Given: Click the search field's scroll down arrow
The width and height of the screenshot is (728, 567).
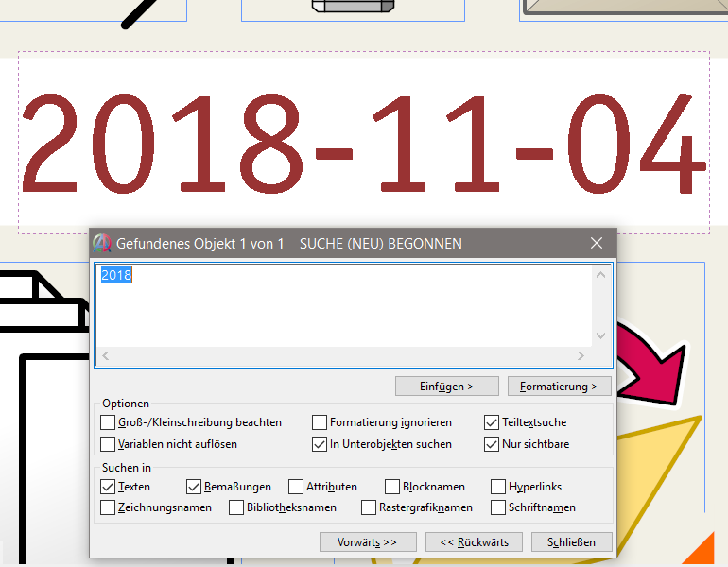Looking at the screenshot, I should point(600,335).
